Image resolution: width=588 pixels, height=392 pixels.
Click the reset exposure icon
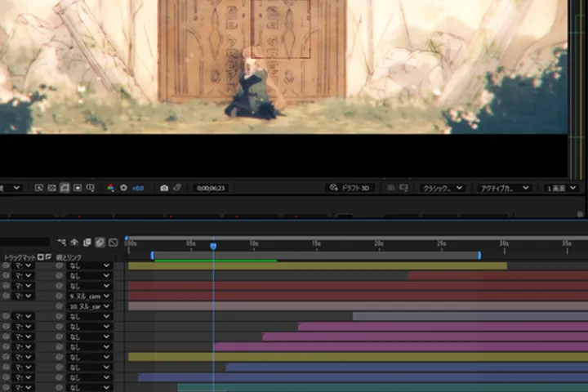click(123, 188)
